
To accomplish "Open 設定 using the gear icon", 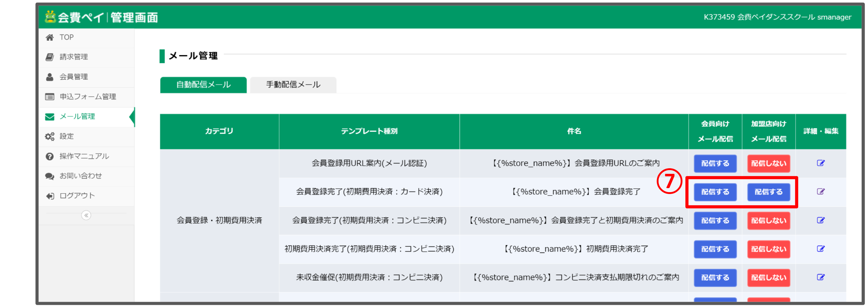I will pos(49,136).
